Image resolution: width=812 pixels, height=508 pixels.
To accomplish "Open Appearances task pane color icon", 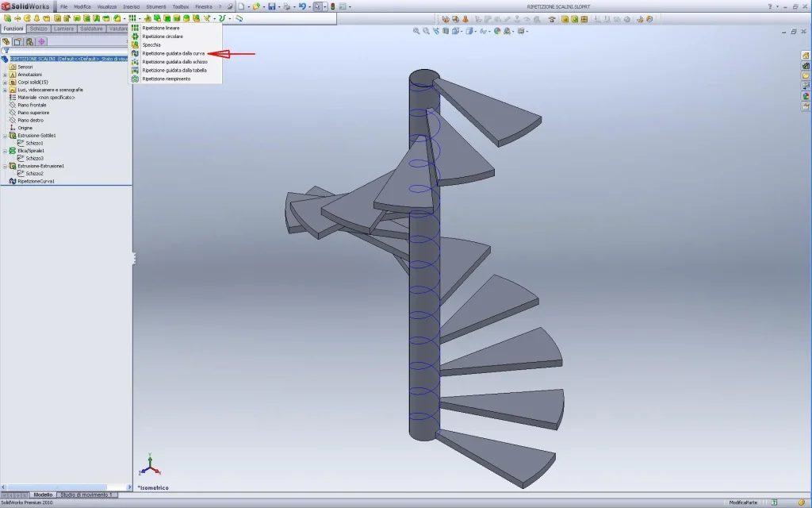I will coord(806,96).
